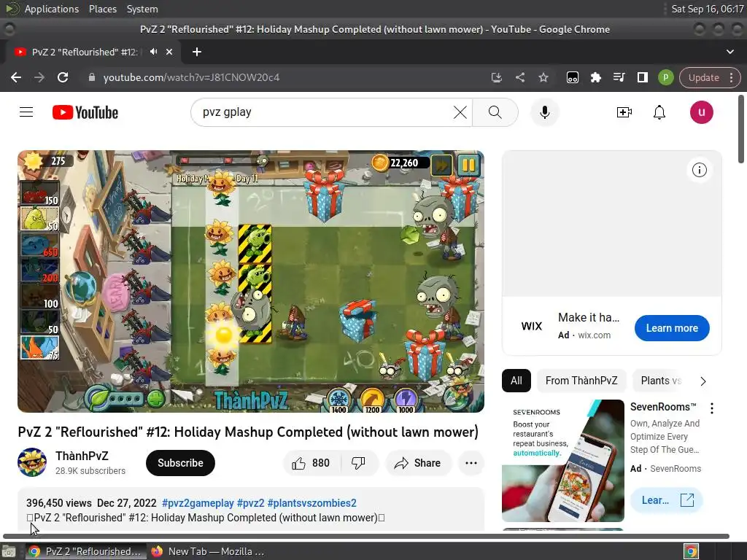Open the #plantsvszombies2 hashtag link
This screenshot has height=560, width=747.
pos(312,503)
